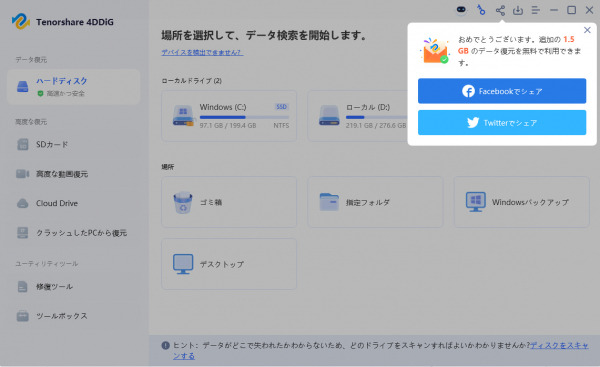
Task: Click the crashed PC icon
Action: pyautogui.click(x=23, y=233)
